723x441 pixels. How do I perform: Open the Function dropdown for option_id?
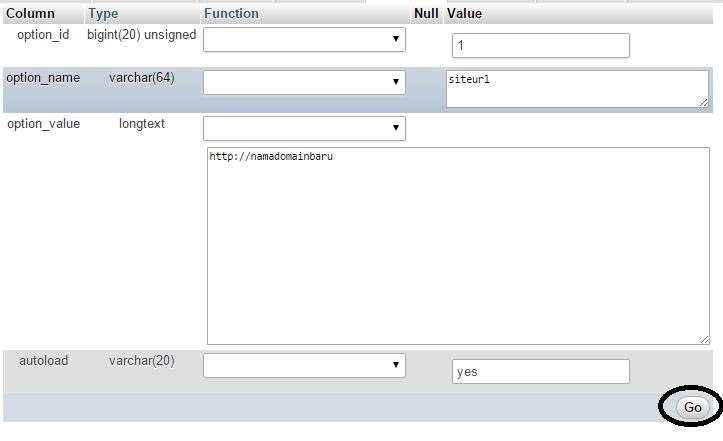click(x=304, y=39)
